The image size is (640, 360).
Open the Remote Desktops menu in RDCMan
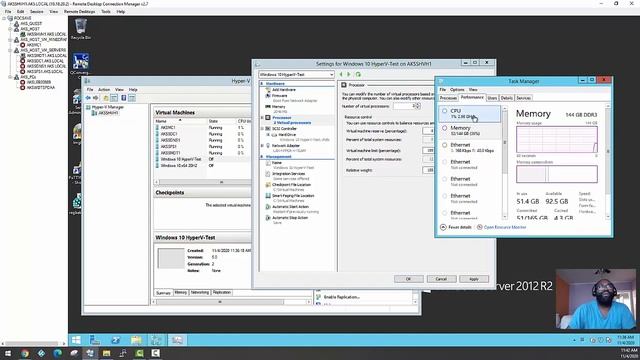click(80, 11)
